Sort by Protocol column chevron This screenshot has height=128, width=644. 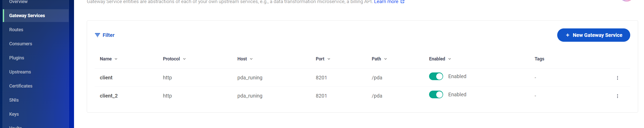tap(184, 59)
